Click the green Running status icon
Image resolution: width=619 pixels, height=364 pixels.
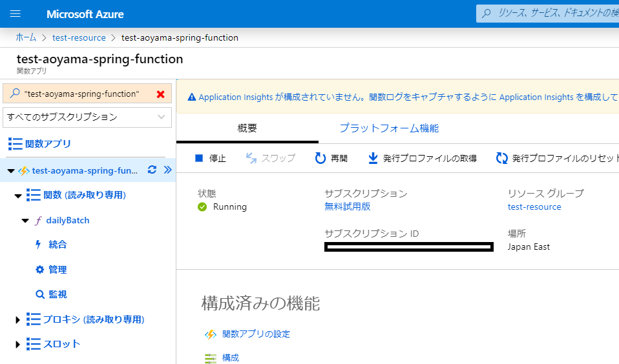(202, 207)
